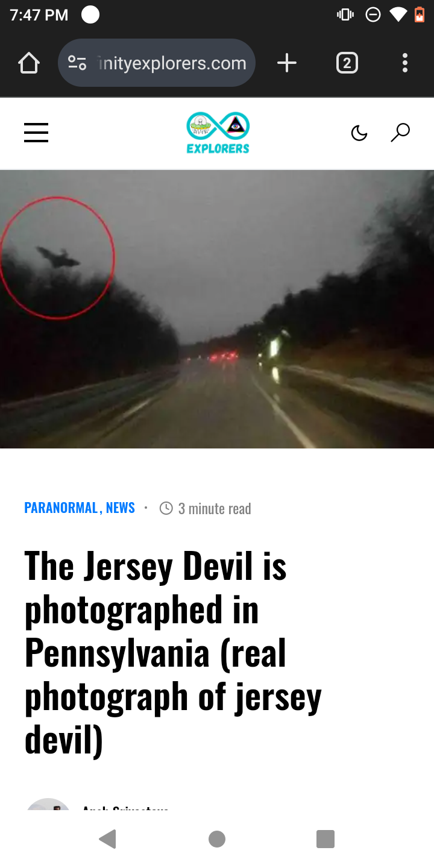Open the tab switcher showing 2 tabs
Viewport: 434px width, 868px height.
(x=347, y=63)
